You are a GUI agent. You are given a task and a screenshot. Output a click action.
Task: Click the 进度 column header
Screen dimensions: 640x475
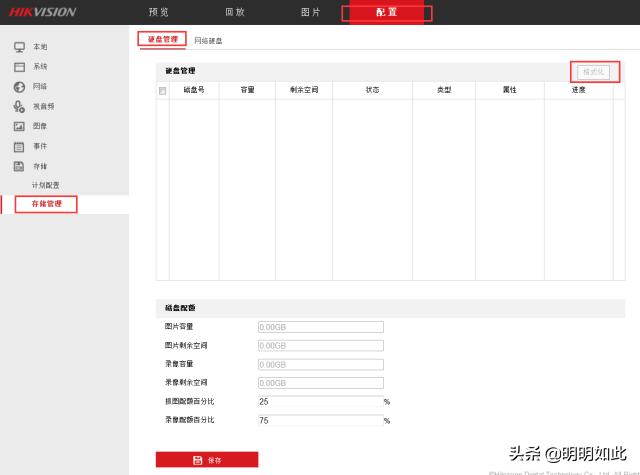coord(578,90)
